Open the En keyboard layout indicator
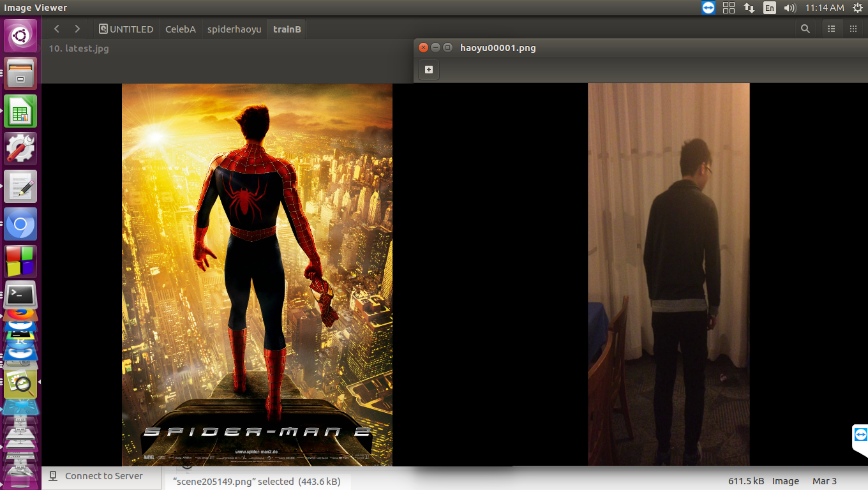The width and height of the screenshot is (868, 490). (770, 8)
